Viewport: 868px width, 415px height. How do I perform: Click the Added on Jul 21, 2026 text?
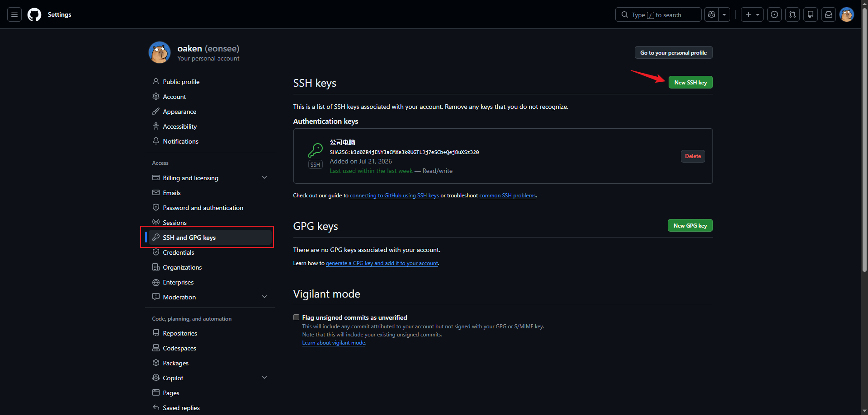361,161
